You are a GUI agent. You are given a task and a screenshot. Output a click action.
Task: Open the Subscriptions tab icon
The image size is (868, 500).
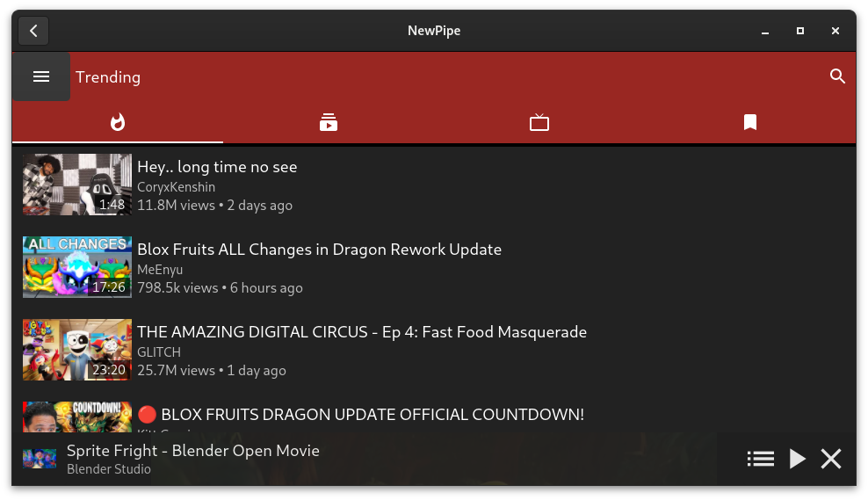click(x=329, y=122)
